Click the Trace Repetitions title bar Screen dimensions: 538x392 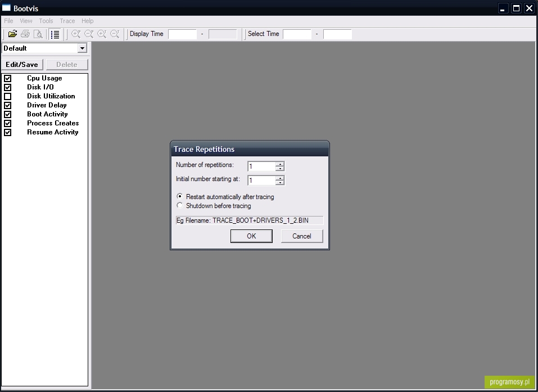[x=250, y=149]
